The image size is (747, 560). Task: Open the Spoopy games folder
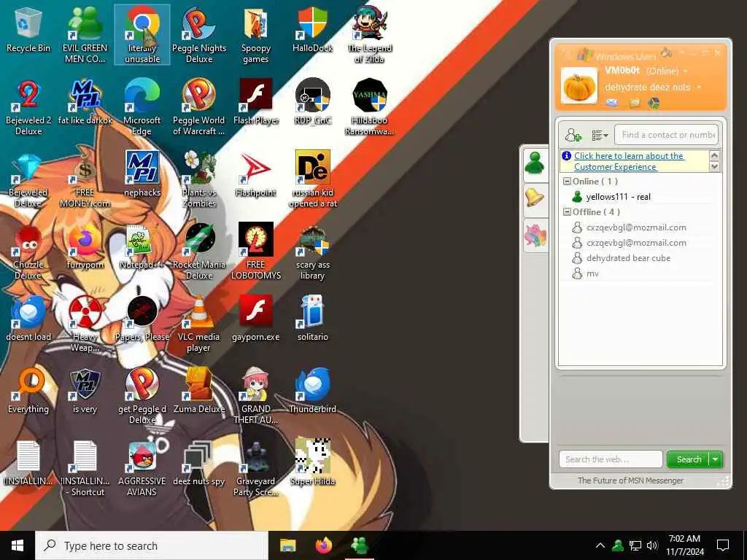tap(256, 35)
